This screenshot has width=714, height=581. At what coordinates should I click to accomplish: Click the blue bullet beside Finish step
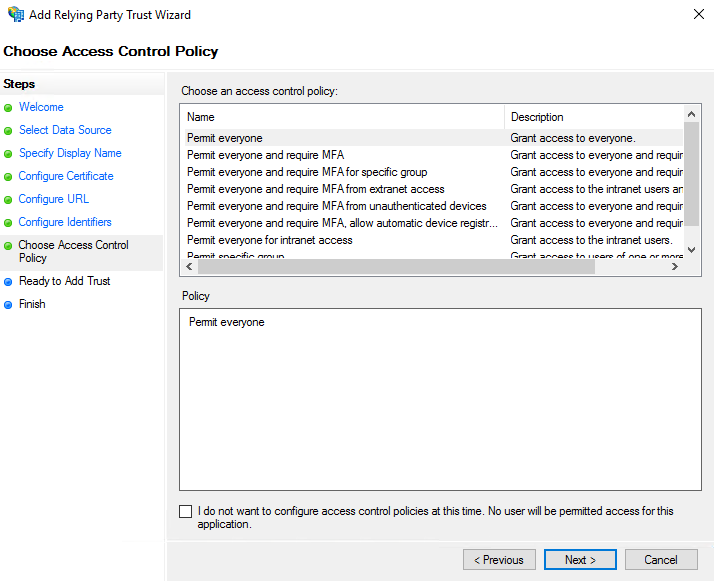coord(8,305)
